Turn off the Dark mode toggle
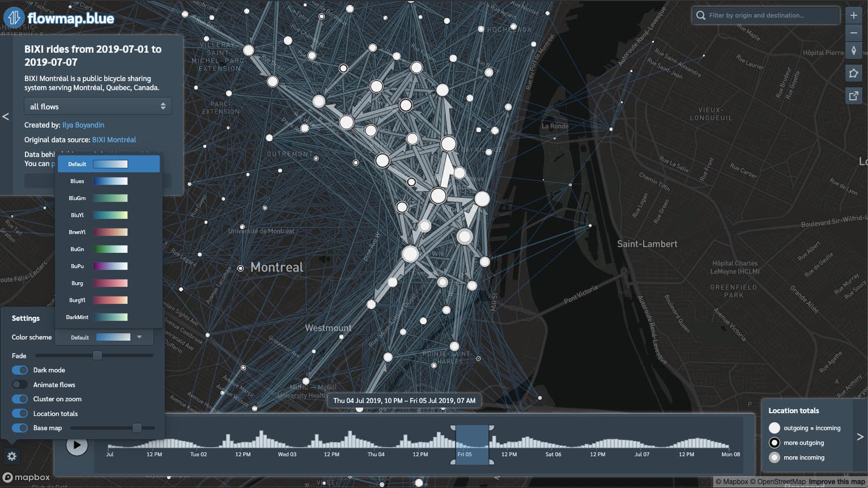This screenshot has height=488, width=868. pos(20,370)
